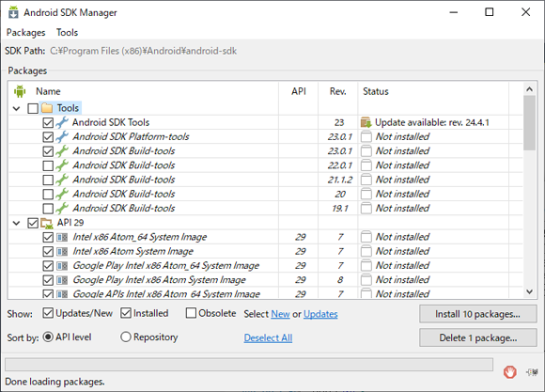Click status icon of Build-tools 19.1 row
The width and height of the screenshot is (545, 392).
point(366,208)
